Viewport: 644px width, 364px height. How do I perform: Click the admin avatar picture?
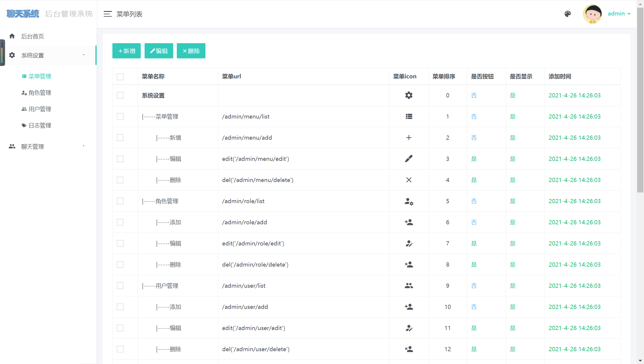[592, 14]
